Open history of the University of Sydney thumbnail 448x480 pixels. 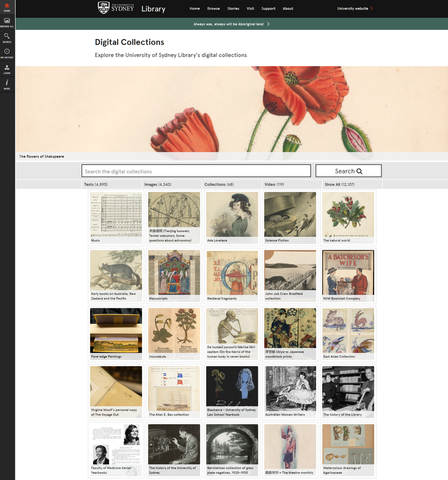coord(174,450)
